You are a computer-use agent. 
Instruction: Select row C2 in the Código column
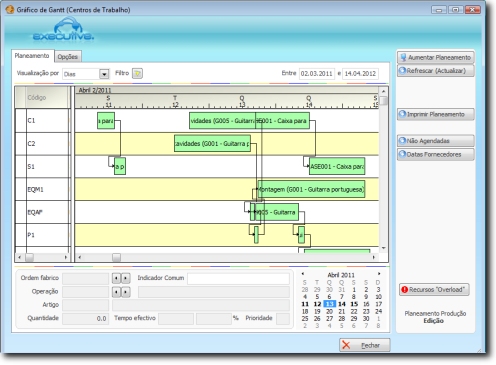[43, 143]
